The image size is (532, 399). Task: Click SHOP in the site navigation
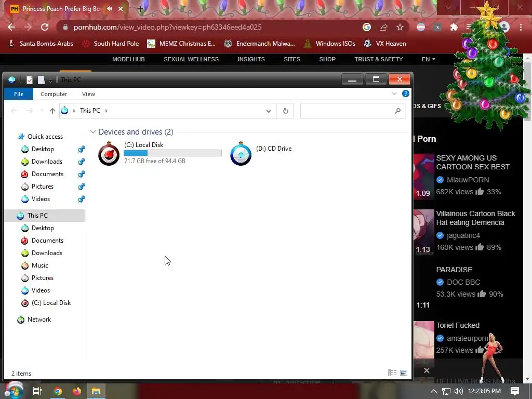click(x=327, y=59)
